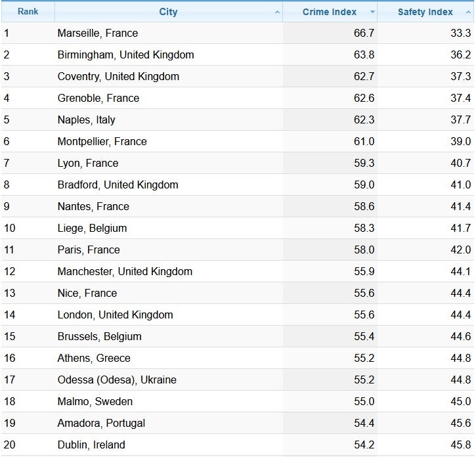Click Naples, Italy city name
The height and width of the screenshot is (457, 476).
click(x=86, y=120)
